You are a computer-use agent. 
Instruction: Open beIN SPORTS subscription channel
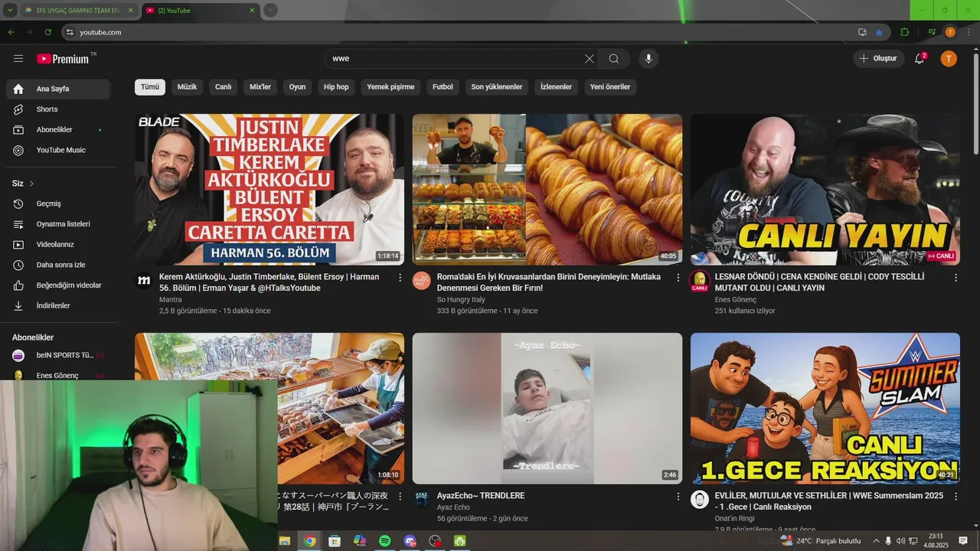pos(58,355)
